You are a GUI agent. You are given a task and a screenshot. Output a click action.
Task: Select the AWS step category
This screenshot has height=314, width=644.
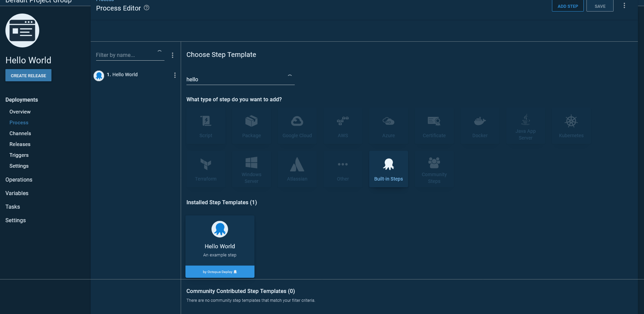coord(343,126)
